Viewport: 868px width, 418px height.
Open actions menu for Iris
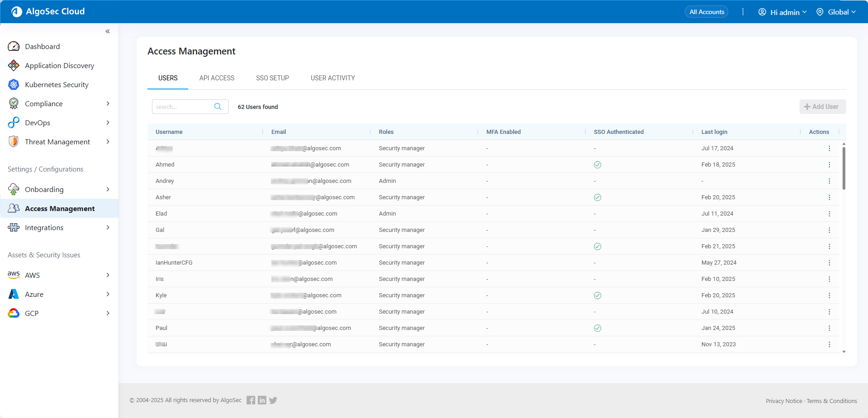tap(829, 279)
